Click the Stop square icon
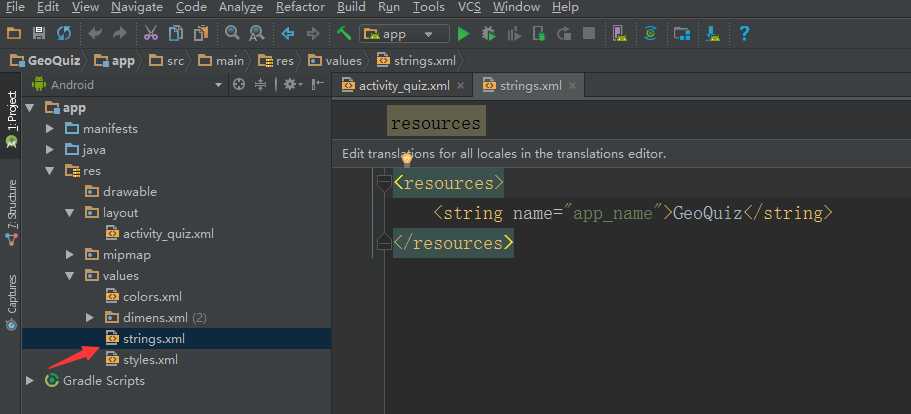911x414 pixels. point(589,34)
